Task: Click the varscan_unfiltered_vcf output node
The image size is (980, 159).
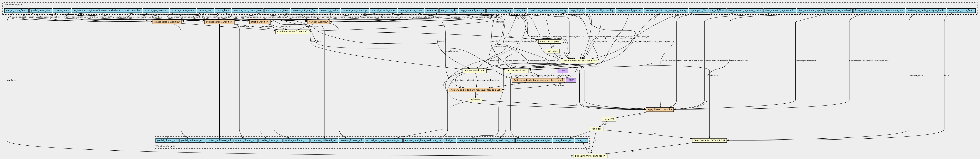Action: point(324,140)
